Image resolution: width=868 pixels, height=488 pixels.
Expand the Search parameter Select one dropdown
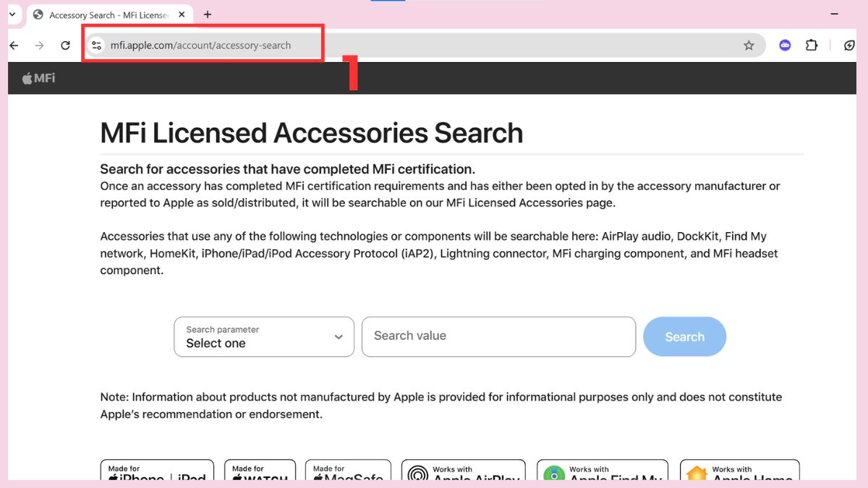[263, 336]
